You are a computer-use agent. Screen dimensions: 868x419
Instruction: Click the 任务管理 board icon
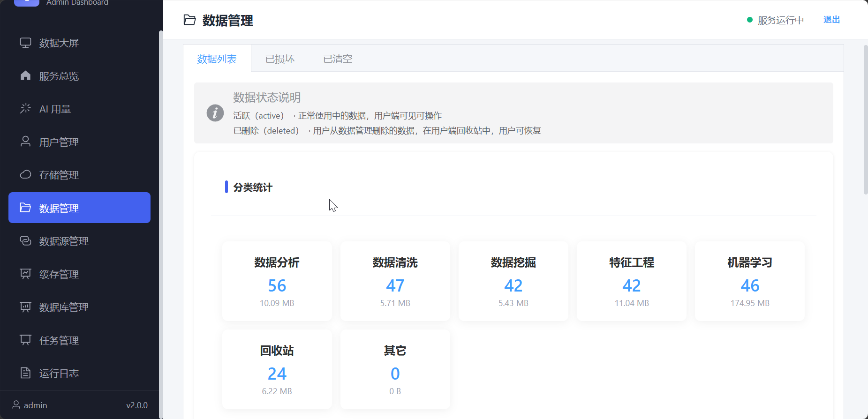(25, 340)
